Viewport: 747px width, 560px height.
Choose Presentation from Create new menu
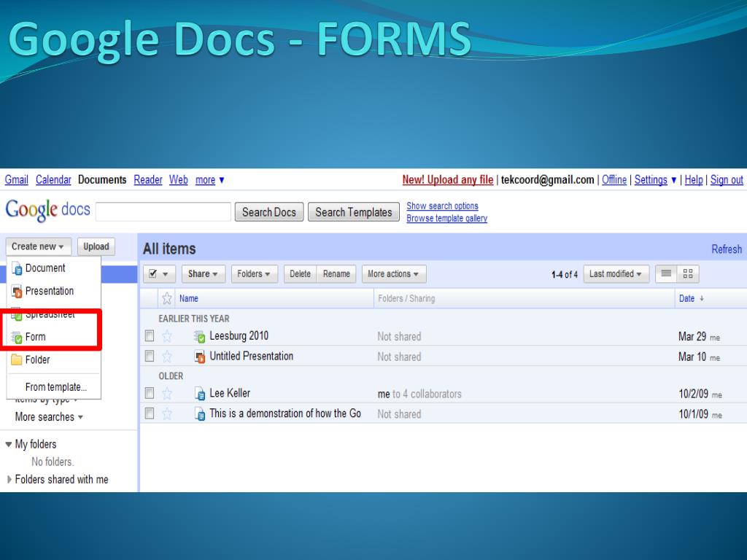54,291
